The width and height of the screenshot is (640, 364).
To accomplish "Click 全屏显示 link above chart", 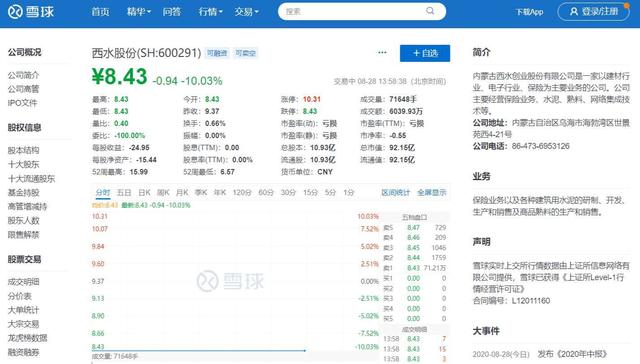I will click(431, 193).
